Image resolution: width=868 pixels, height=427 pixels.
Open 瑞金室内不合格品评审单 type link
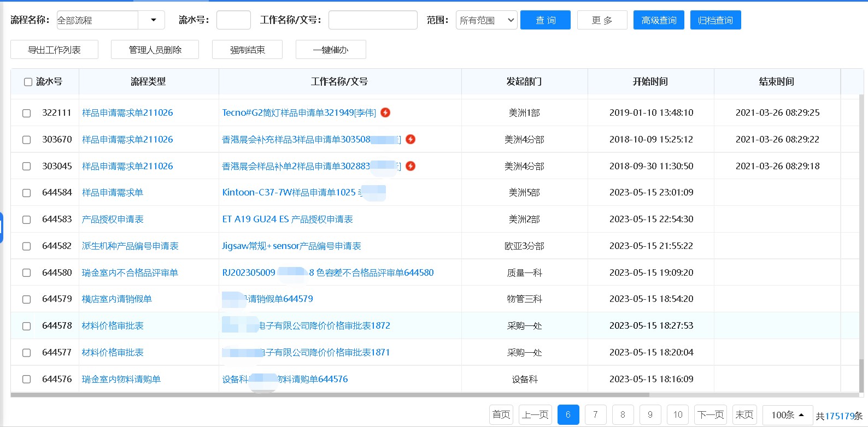click(130, 272)
